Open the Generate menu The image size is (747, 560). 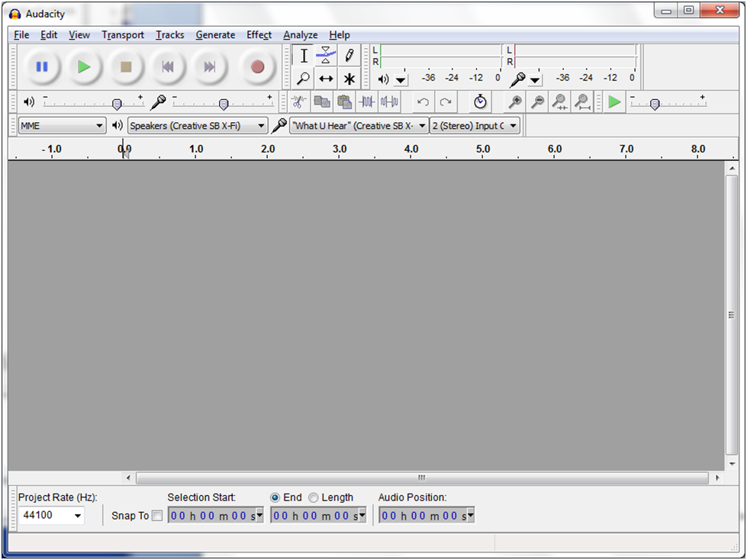(215, 35)
